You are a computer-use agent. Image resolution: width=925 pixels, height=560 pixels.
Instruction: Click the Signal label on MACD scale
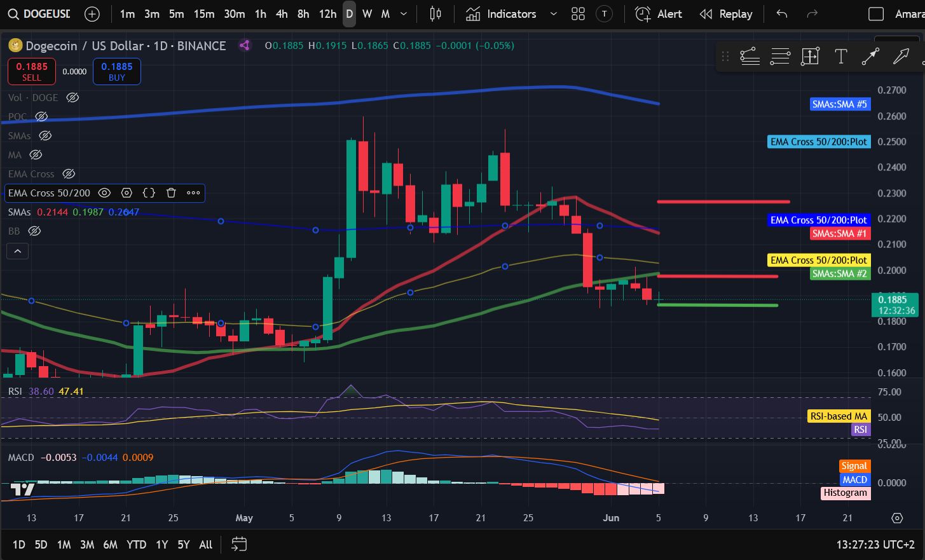854,466
